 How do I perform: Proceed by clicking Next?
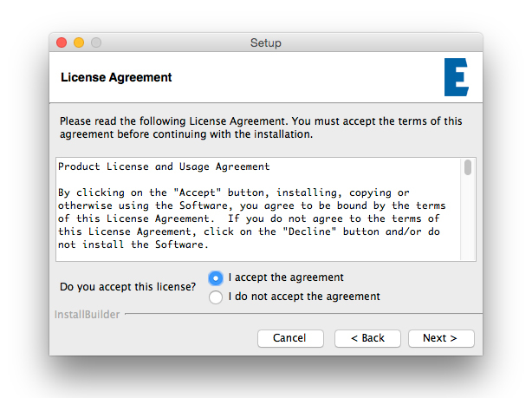point(441,338)
